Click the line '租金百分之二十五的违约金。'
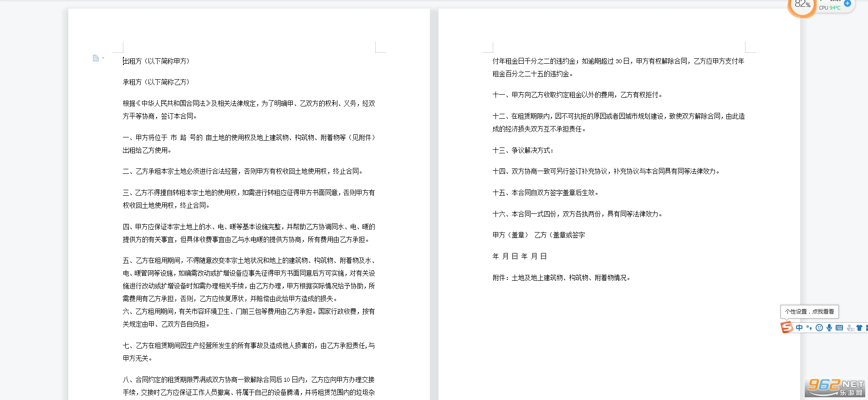The image size is (868, 400). click(x=533, y=74)
